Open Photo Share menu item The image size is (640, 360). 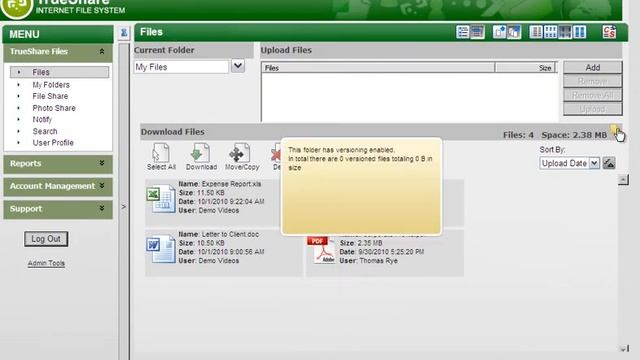click(x=54, y=108)
